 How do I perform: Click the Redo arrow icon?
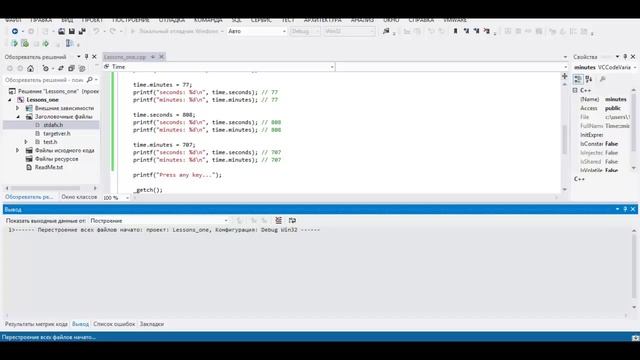click(x=113, y=31)
